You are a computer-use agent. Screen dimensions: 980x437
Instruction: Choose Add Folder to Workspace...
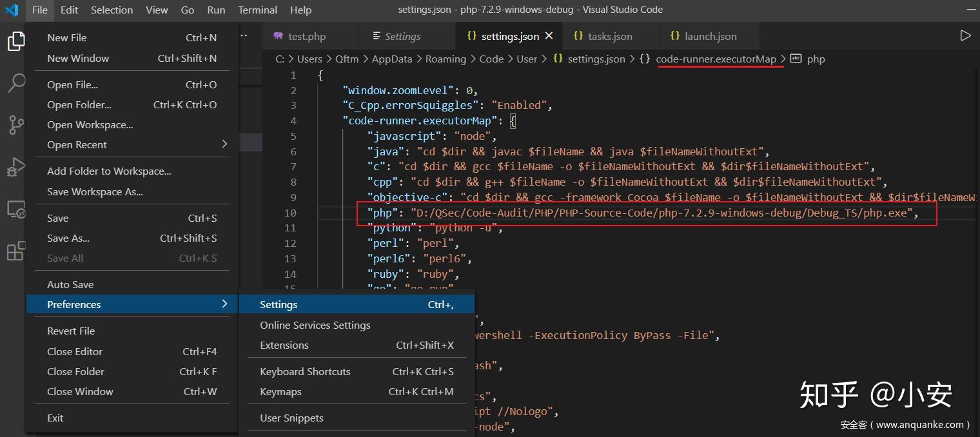(x=132, y=171)
